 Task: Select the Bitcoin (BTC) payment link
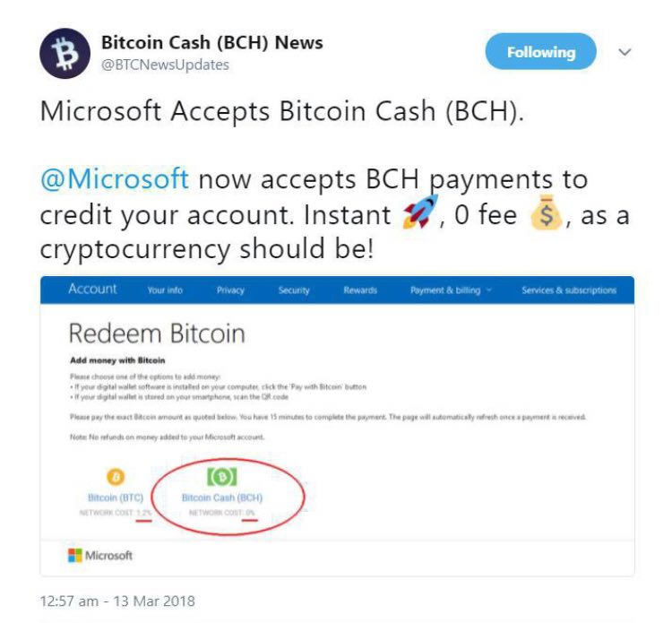116,498
